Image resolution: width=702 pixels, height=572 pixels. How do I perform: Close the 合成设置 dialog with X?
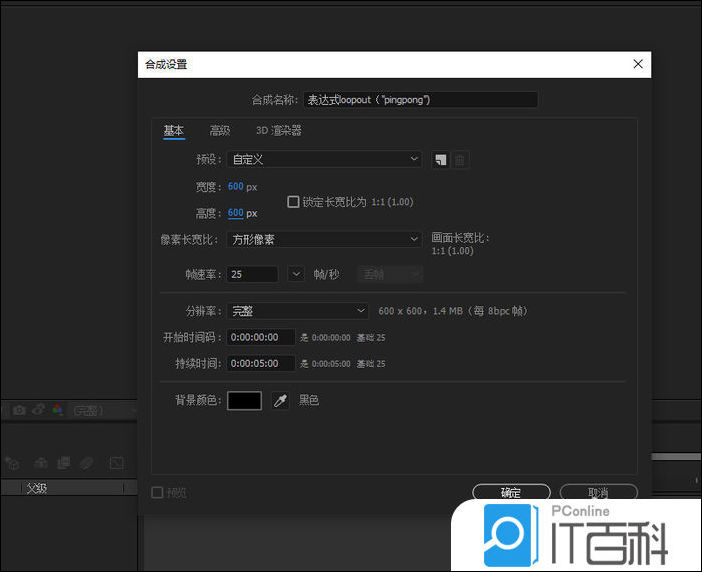pos(638,64)
